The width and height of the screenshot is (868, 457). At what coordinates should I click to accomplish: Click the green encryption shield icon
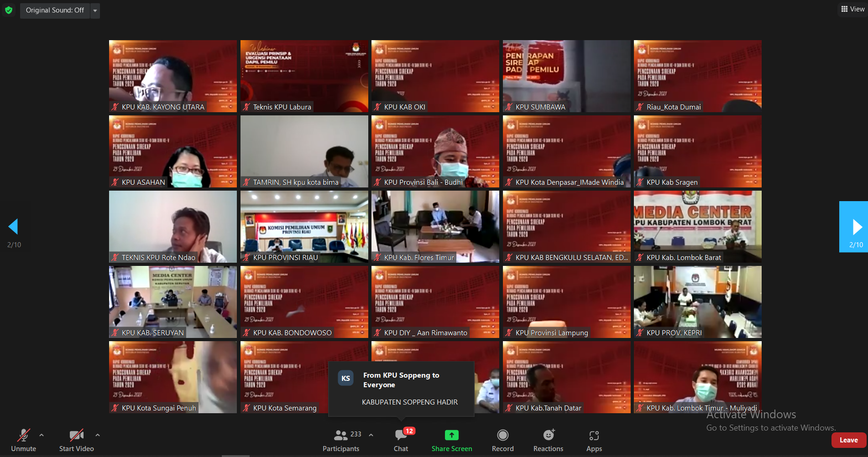tap(9, 10)
